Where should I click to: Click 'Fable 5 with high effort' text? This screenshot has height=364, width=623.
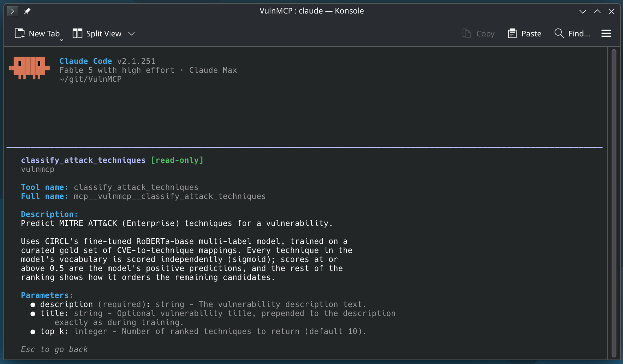tap(117, 70)
